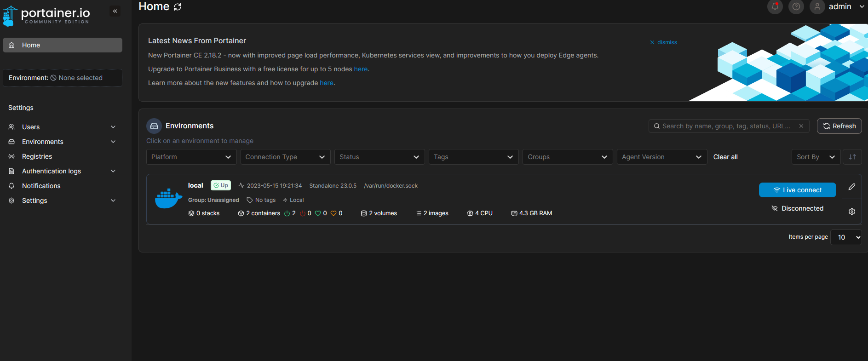Open local environment settings gear icon
The image size is (868, 361).
pos(852,212)
